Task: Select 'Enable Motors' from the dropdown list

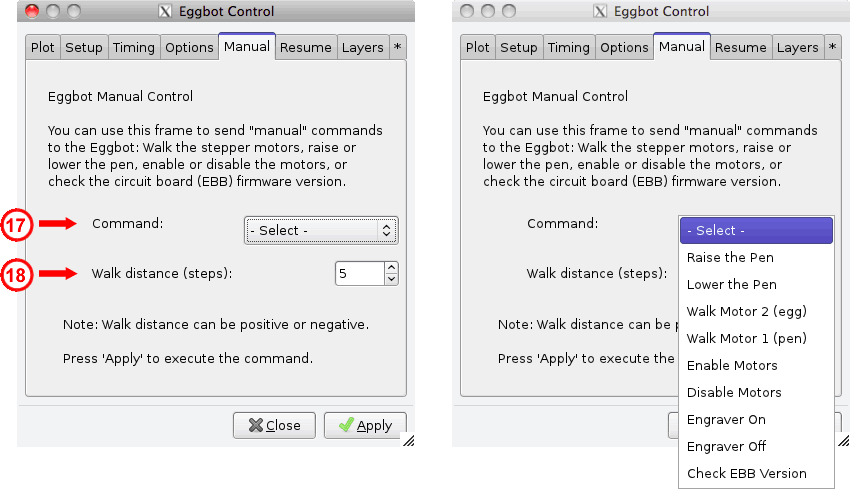Action: pyautogui.click(x=732, y=365)
